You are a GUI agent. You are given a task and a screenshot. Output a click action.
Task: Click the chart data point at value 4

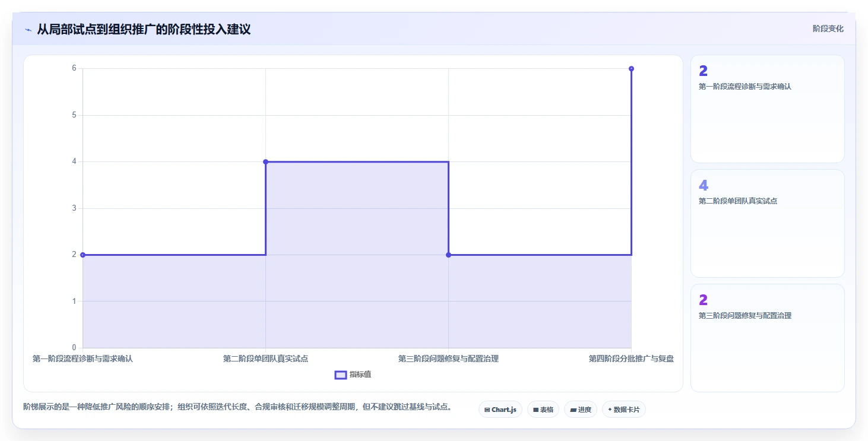point(265,161)
